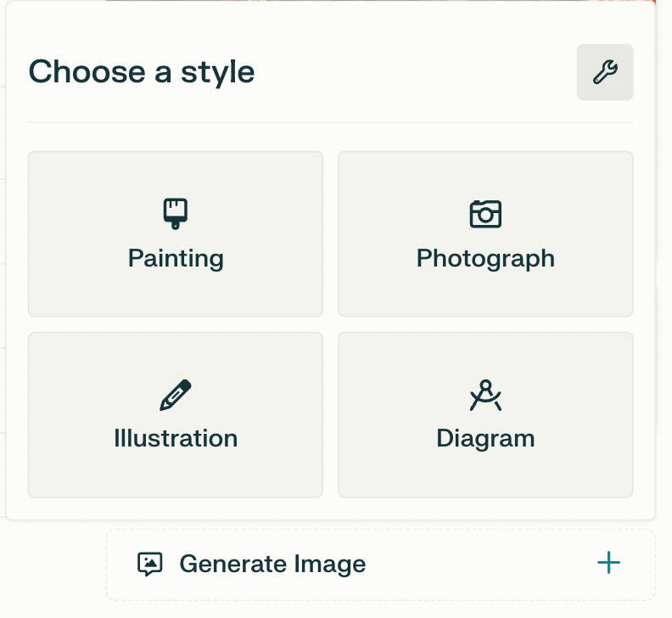Open style settings with the wrench icon
This screenshot has width=672, height=618.
tap(605, 72)
